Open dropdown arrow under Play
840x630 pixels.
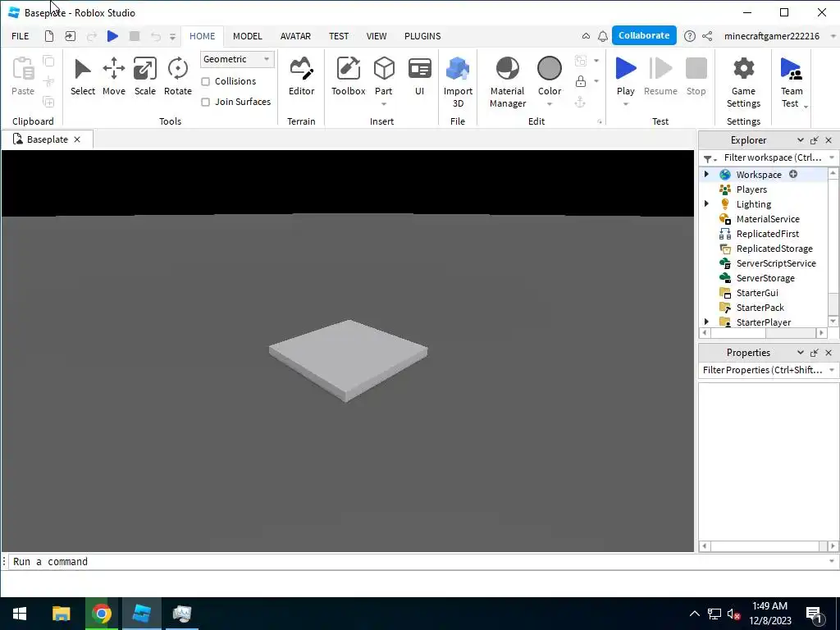(625, 104)
